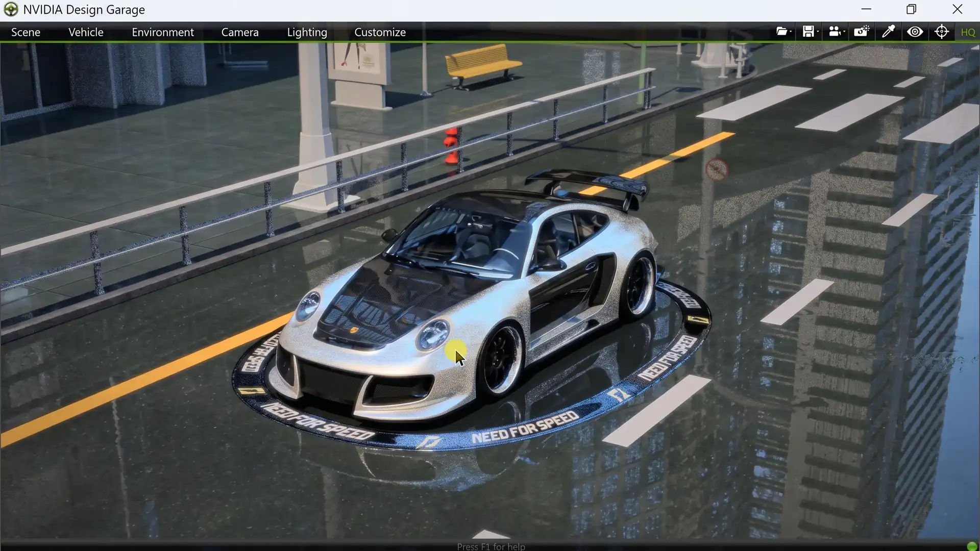Toggle HQ high quality mode
The width and height of the screenshot is (980, 551).
[968, 32]
